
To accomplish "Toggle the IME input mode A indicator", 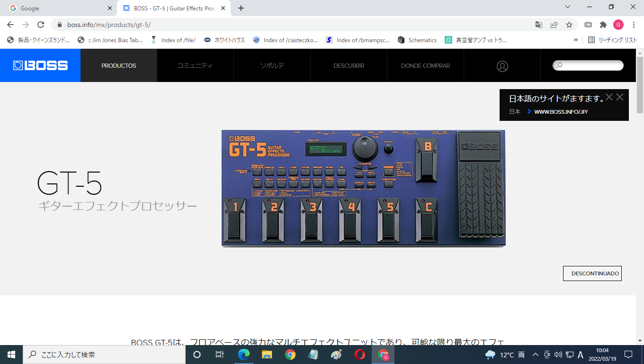I will 581,355.
